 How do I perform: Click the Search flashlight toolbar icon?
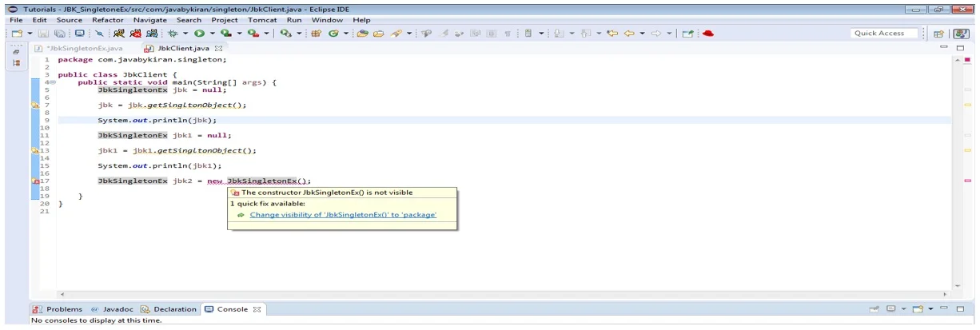tap(395, 34)
